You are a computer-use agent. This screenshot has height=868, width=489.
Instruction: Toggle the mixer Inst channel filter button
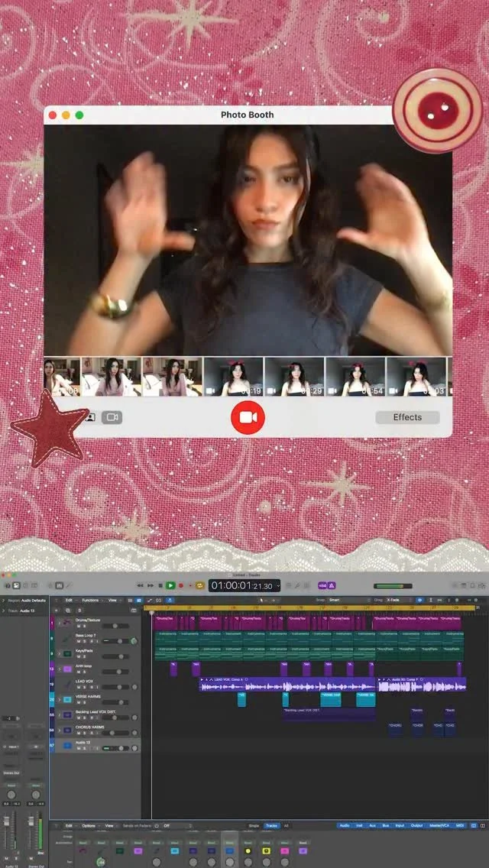pyautogui.click(x=359, y=825)
